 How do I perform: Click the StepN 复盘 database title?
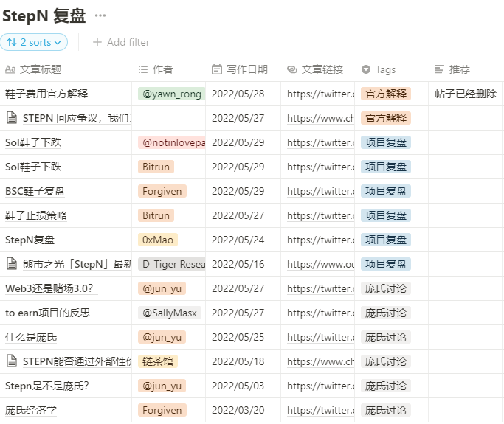pos(44,15)
